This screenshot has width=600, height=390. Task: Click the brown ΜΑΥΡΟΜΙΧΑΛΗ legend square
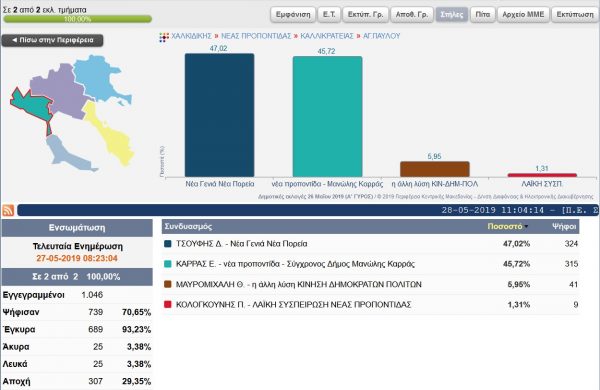coord(167,284)
